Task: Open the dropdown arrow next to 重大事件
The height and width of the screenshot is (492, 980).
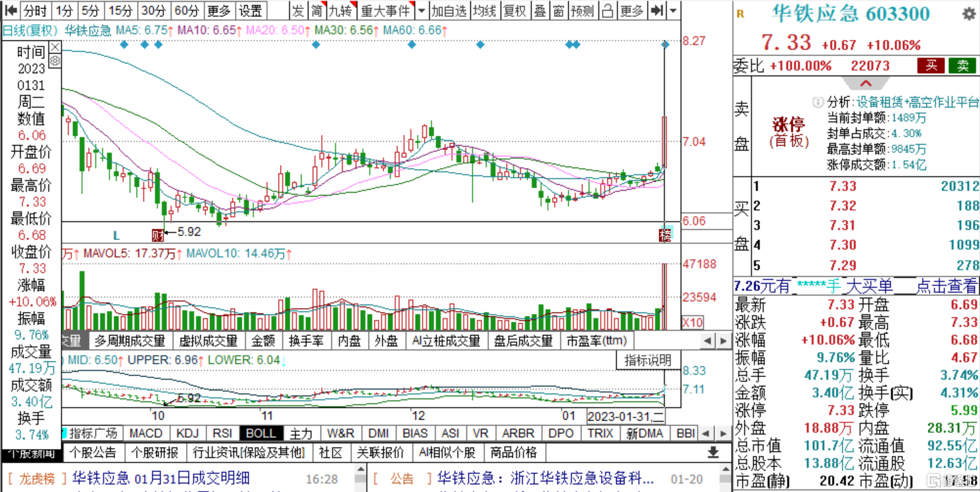Action: (x=421, y=10)
